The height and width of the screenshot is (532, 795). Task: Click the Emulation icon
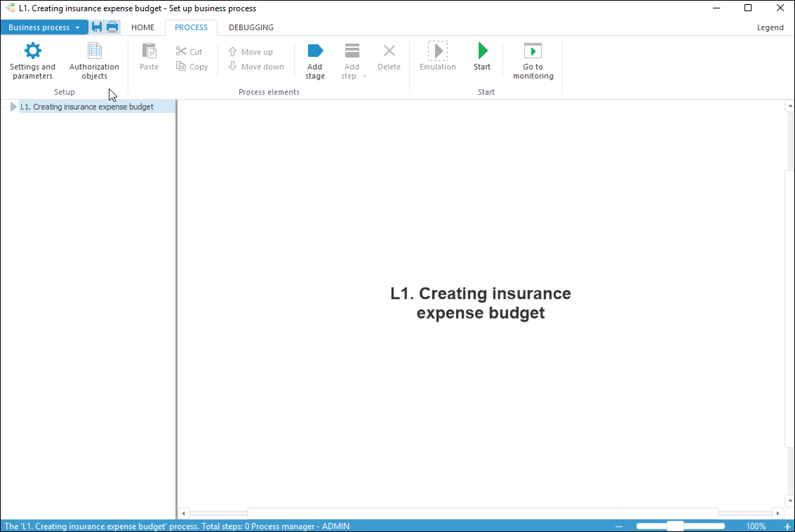pos(438,51)
